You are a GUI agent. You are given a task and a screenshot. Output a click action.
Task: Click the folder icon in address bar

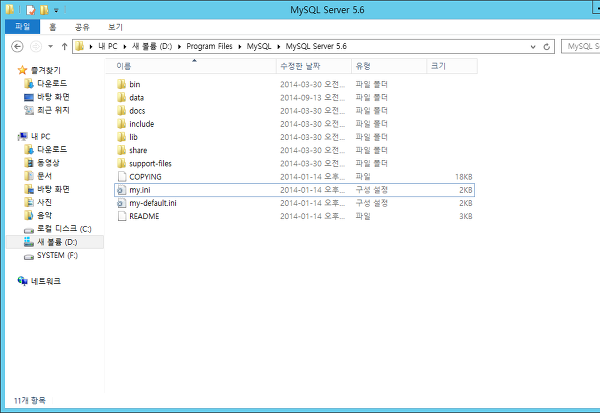(80, 46)
